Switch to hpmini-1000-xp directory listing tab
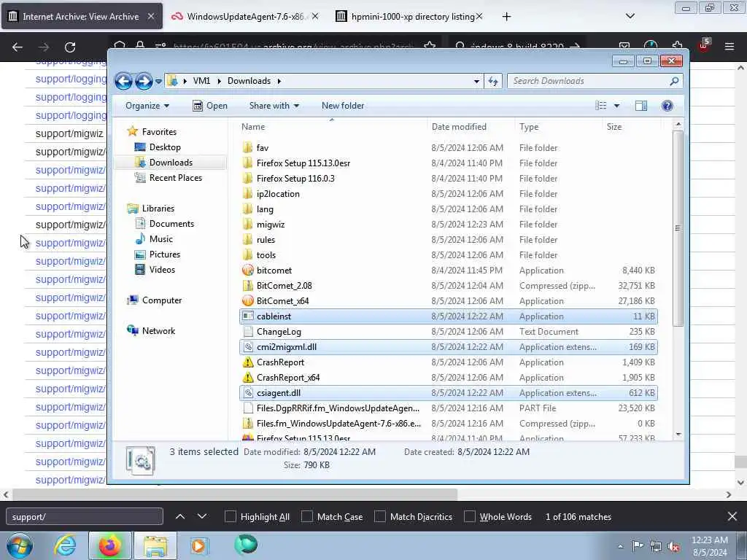The image size is (747, 560). 410,16
